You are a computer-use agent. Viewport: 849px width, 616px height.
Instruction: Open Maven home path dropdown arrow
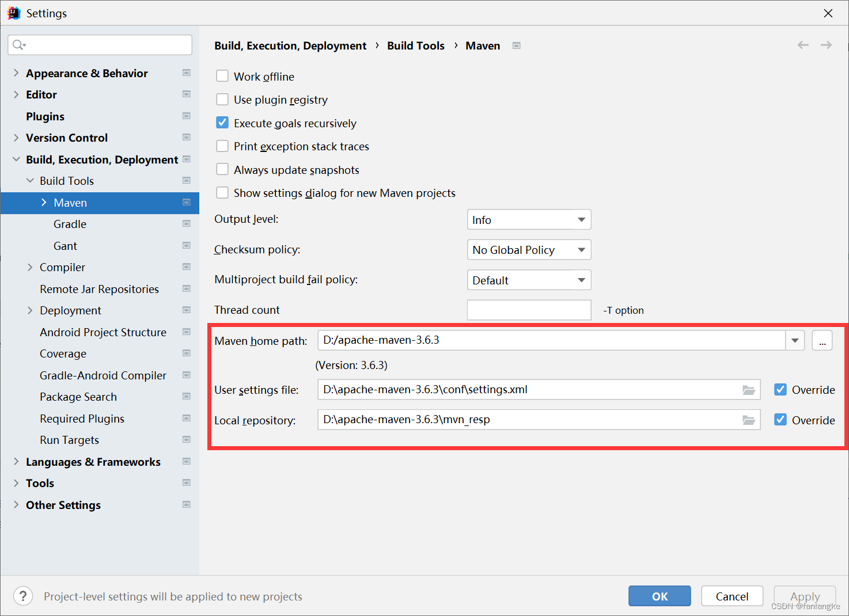pos(795,340)
